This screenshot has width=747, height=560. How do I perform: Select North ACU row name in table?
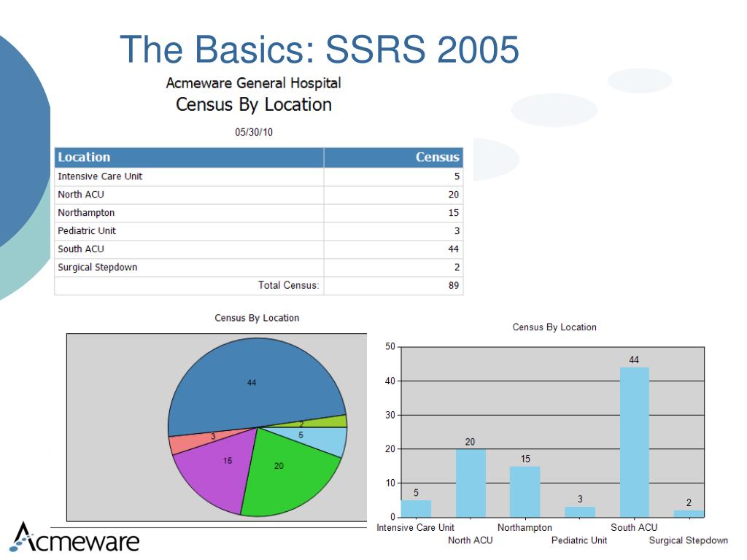click(81, 195)
